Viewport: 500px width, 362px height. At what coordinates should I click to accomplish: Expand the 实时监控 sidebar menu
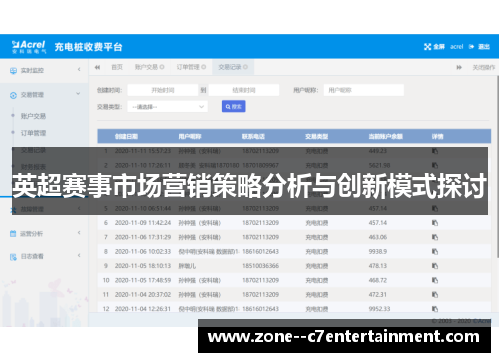44,70
